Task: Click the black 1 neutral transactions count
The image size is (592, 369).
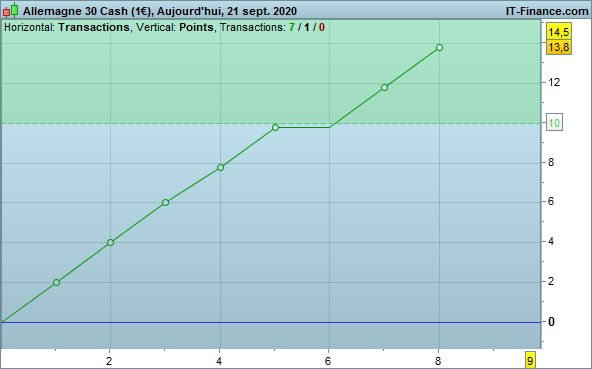Action: pos(307,28)
